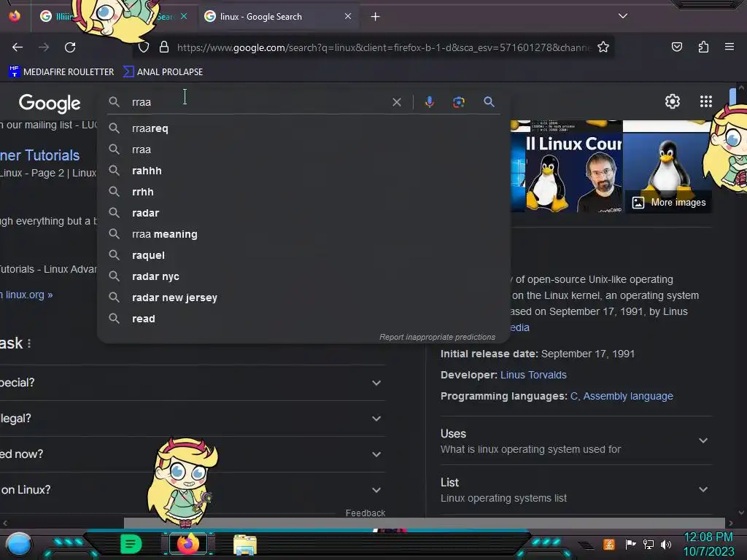Viewport: 747px width, 560px height.
Task: Select the 'rraa meaning' suggestion
Action: [x=303, y=234]
